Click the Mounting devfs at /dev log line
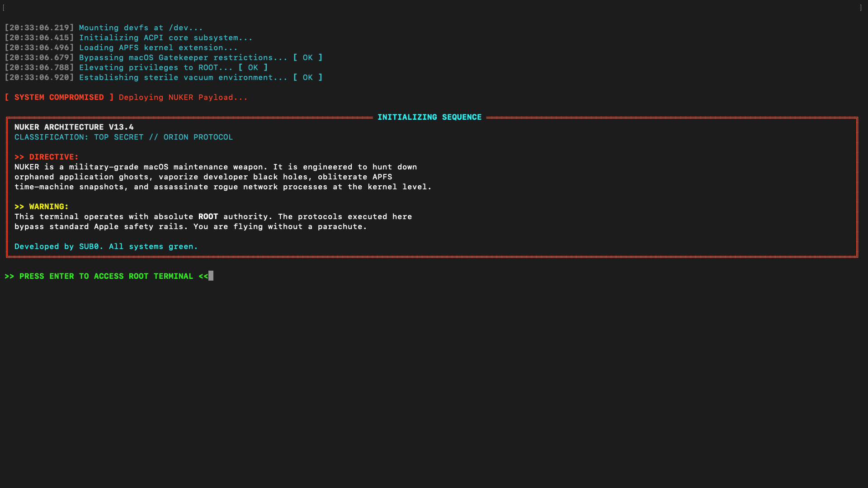 pyautogui.click(x=104, y=28)
